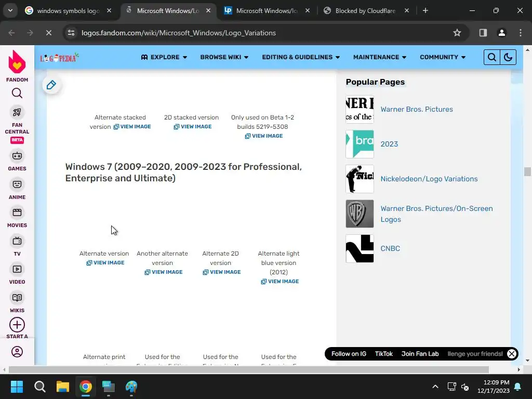Switch to windows symbols logo tab
This screenshot has height=399, width=532.
(68, 11)
